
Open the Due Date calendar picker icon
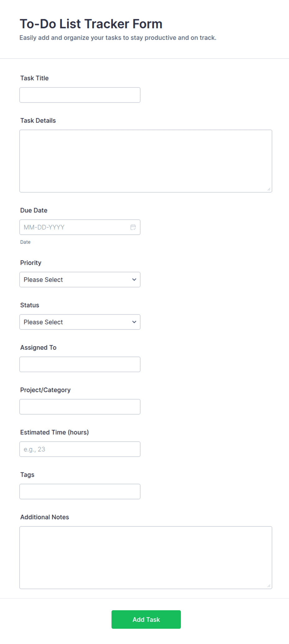pos(133,227)
